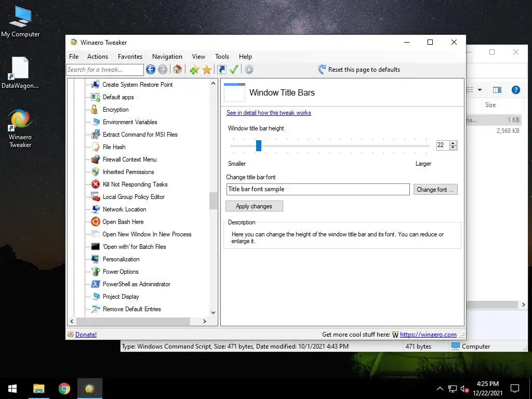Open view options dropdown in Explorer window
The height and width of the screenshot is (399, 532).
(x=480, y=90)
